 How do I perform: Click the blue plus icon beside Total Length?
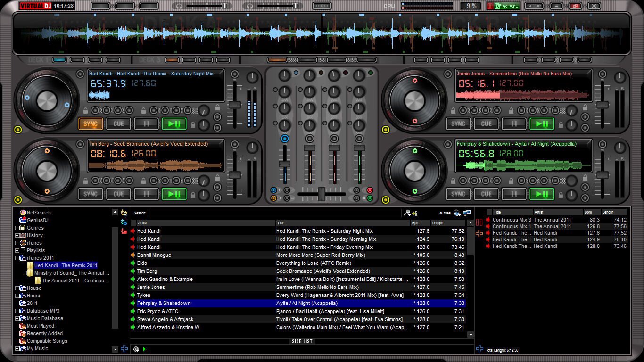pyautogui.click(x=479, y=349)
